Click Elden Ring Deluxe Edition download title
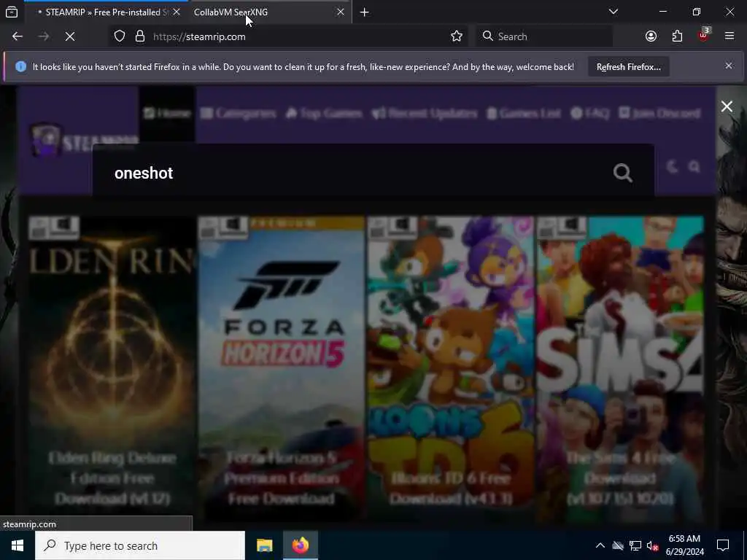 [x=112, y=478]
